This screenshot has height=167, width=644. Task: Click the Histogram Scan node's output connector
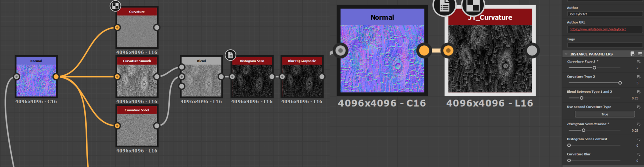[272, 77]
